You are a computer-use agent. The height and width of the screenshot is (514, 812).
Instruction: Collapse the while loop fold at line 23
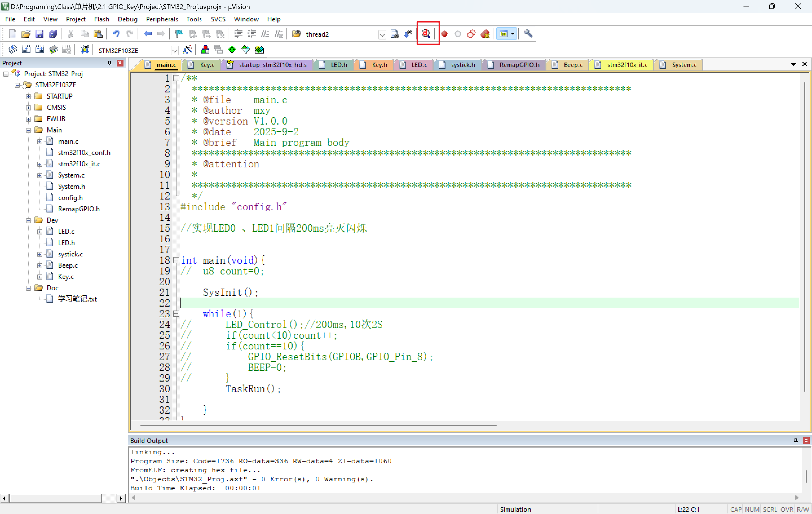click(x=176, y=314)
